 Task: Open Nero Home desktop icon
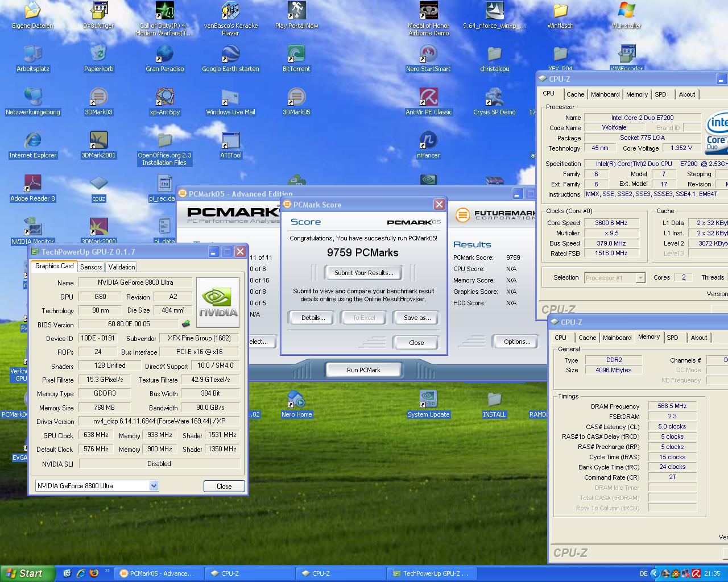(x=296, y=404)
